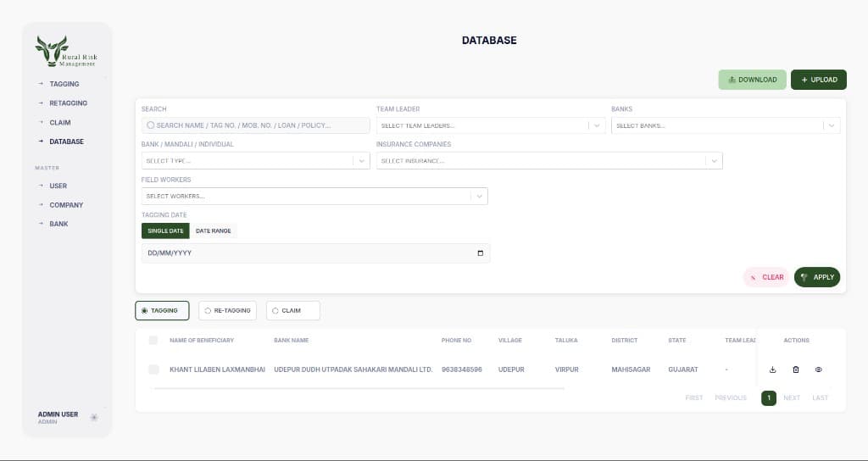Select header checkbox for all rows
The image size is (868, 461).
point(153,341)
